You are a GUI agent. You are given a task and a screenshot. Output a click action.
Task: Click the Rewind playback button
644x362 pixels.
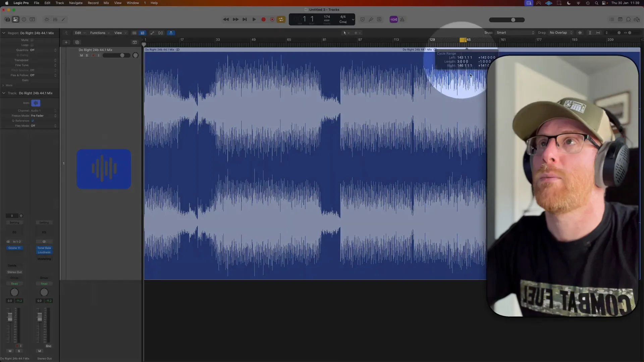(226, 19)
